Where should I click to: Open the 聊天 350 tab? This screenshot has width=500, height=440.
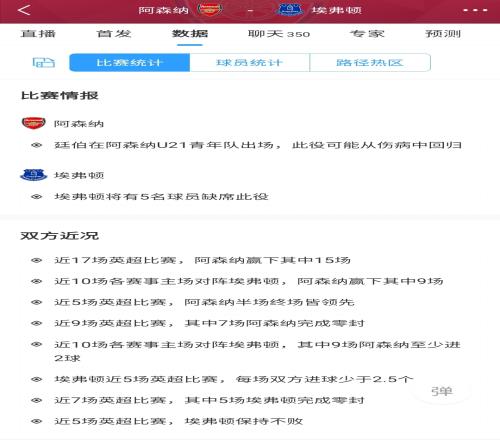click(279, 34)
